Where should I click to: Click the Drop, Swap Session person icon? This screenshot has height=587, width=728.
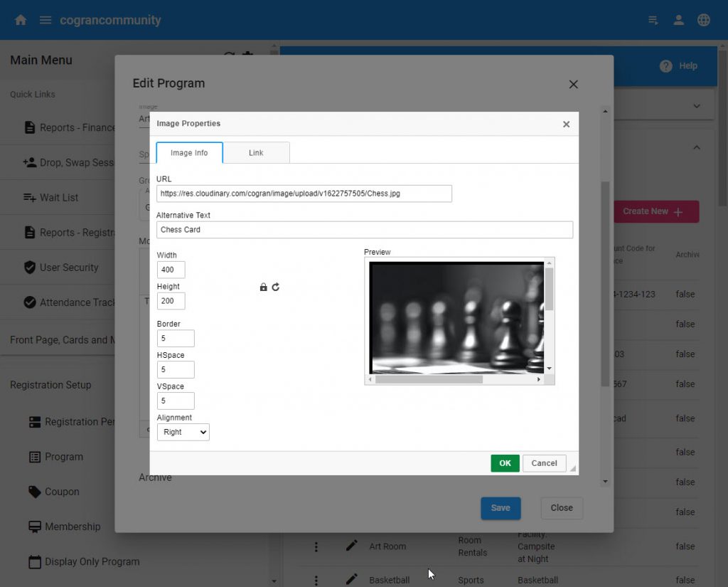(x=30, y=162)
